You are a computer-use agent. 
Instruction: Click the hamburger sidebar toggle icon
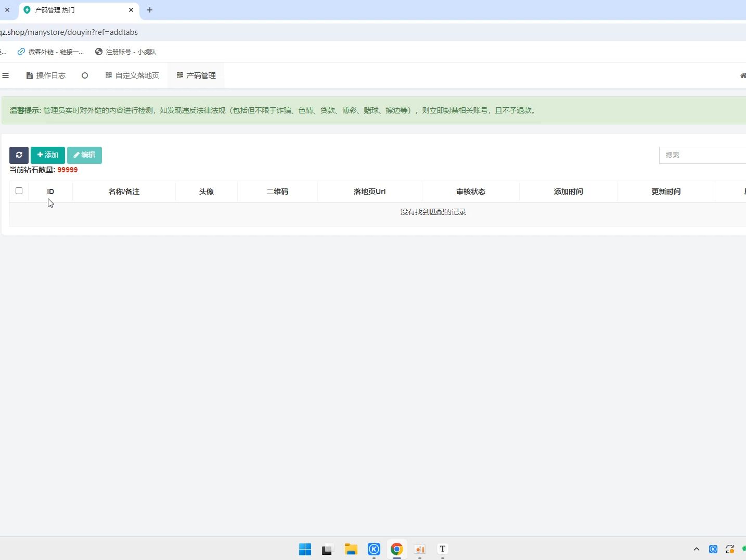(5, 75)
